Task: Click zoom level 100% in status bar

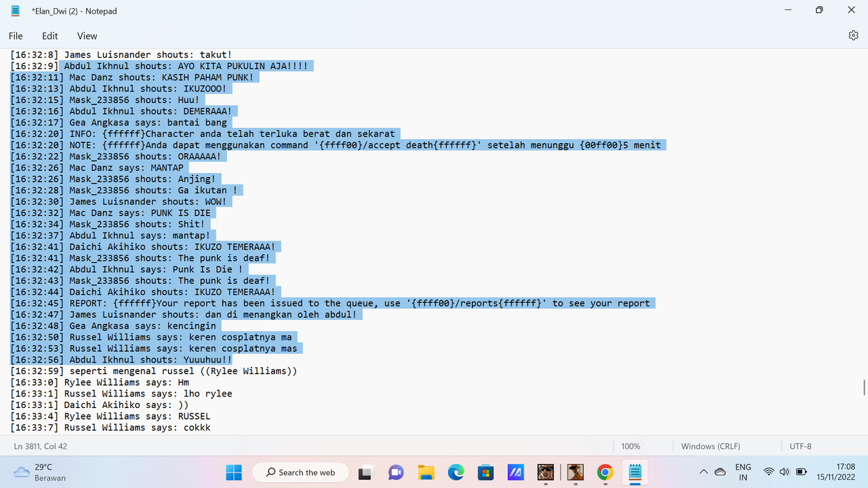Action: pyautogui.click(x=631, y=446)
